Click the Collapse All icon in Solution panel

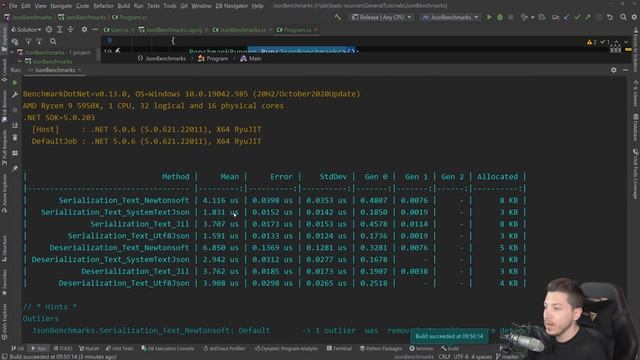coord(70,30)
